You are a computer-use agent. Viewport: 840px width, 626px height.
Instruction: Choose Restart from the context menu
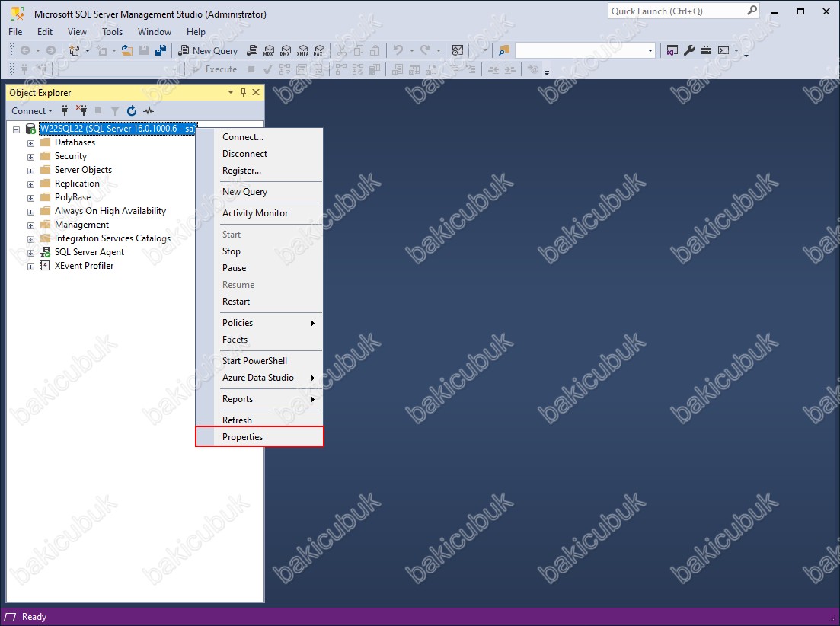pos(259,302)
